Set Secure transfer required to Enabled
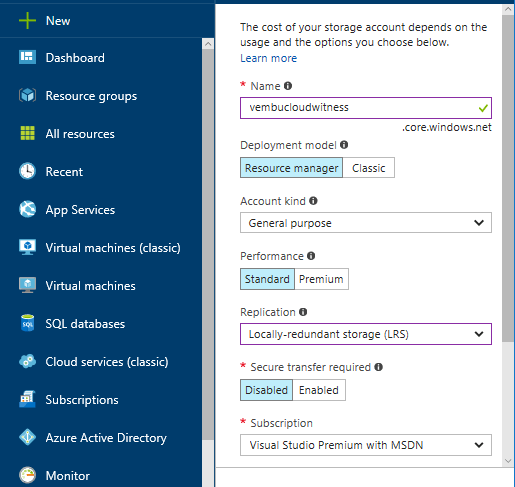The width and height of the screenshot is (515, 487). pos(319,390)
